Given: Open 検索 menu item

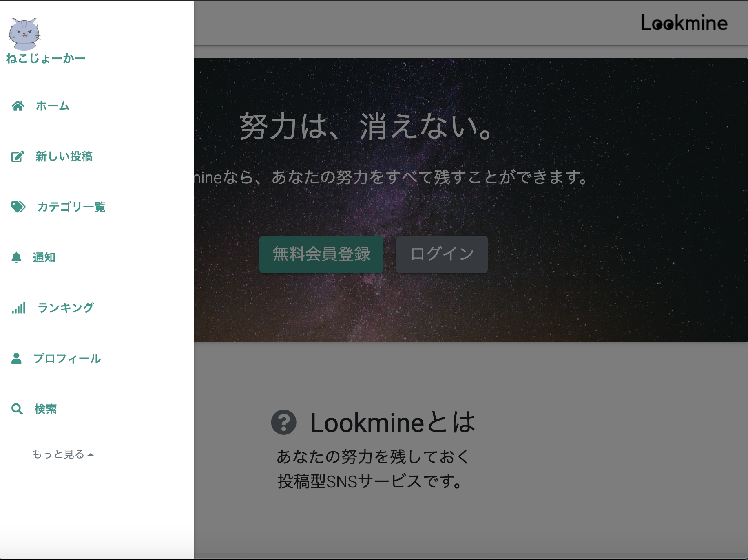Looking at the screenshot, I should [46, 409].
